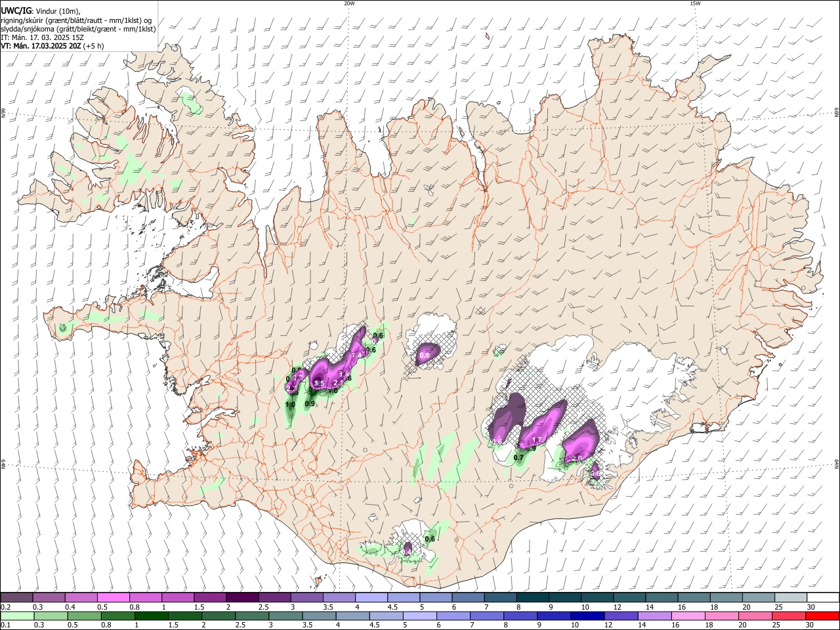Click the '0.1' label in the legend

pyautogui.click(x=5, y=625)
